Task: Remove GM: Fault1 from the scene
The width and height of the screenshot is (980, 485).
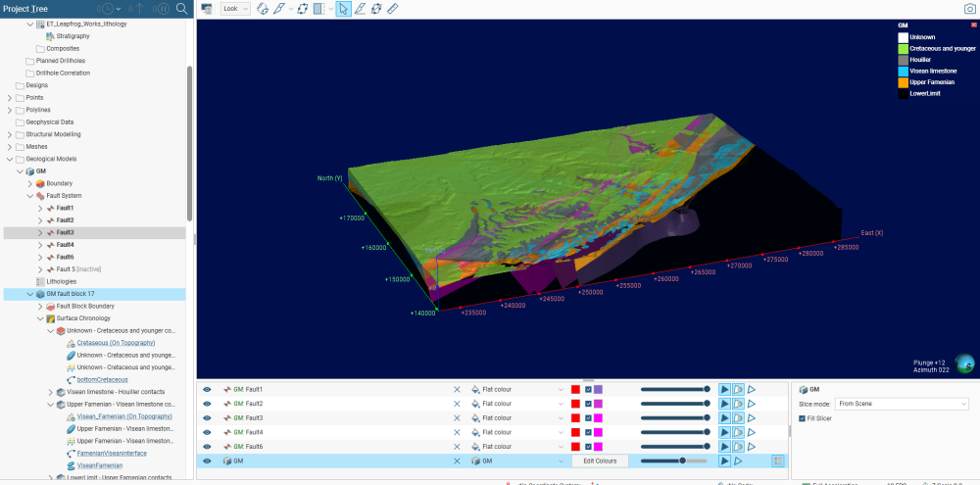Action: click(457, 389)
